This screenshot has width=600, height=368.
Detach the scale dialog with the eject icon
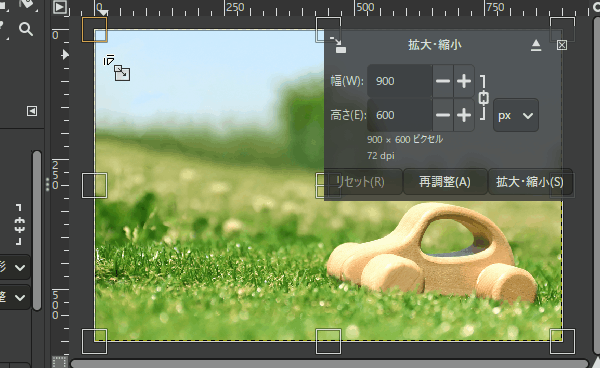point(536,46)
